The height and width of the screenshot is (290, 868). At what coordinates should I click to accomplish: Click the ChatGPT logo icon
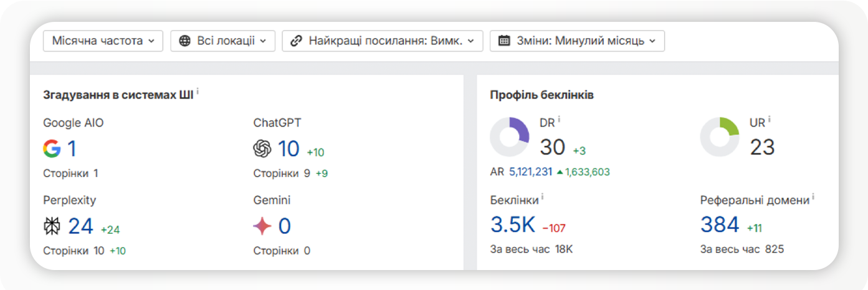coord(262,148)
